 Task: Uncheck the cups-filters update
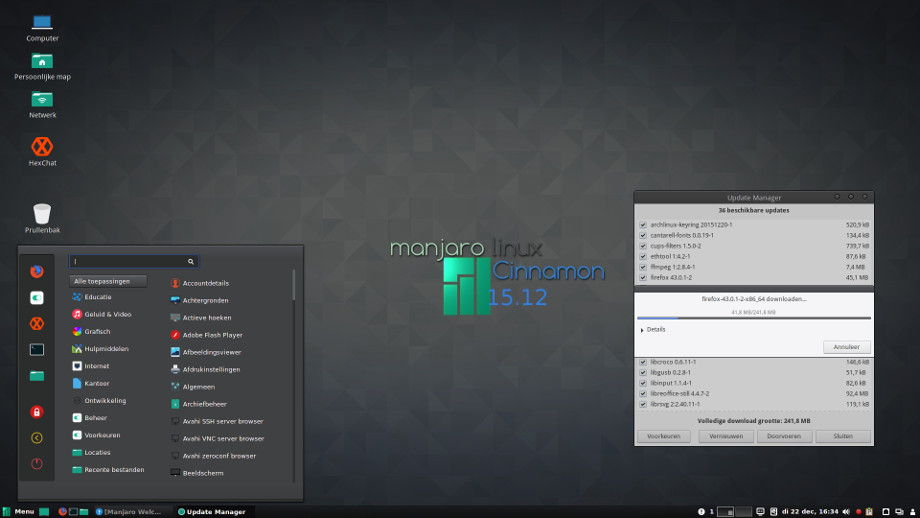[x=643, y=246]
